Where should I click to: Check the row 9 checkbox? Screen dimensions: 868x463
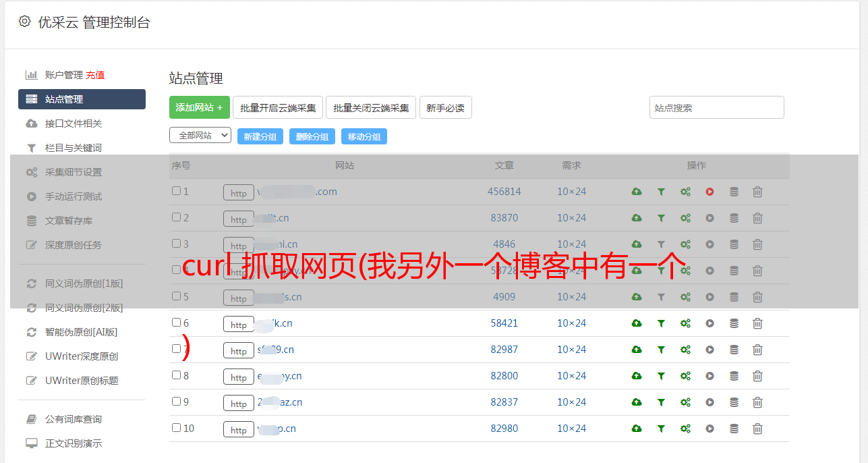176,402
